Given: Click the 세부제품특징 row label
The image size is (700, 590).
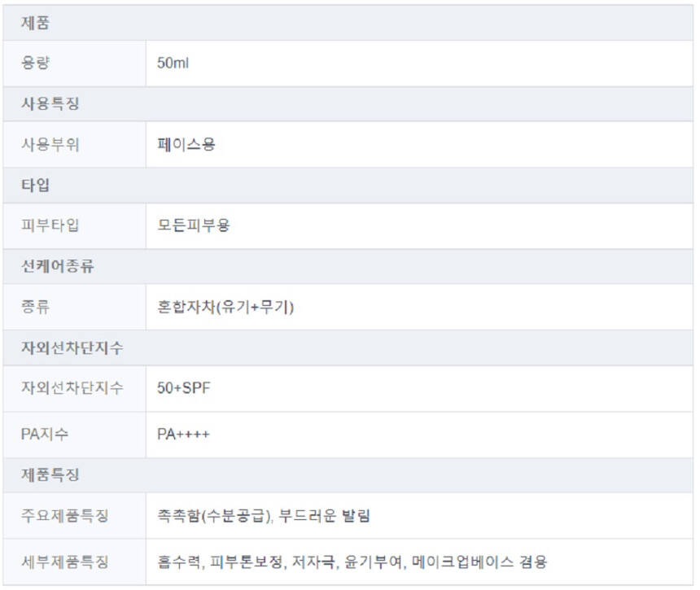Looking at the screenshot, I should pos(64,562).
